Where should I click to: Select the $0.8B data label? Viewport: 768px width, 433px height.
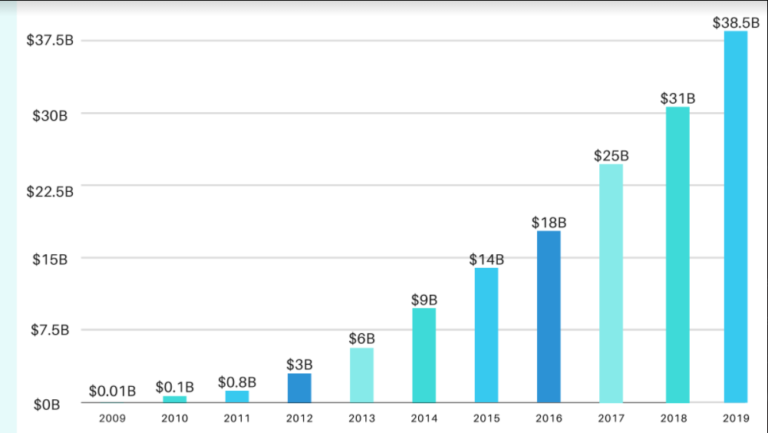click(x=237, y=382)
